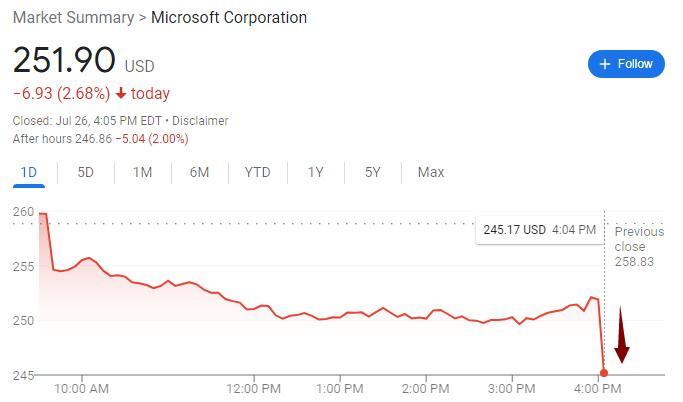This screenshot has height=402, width=683.
Task: Open the Market Summary breadcrumb link
Action: click(73, 18)
